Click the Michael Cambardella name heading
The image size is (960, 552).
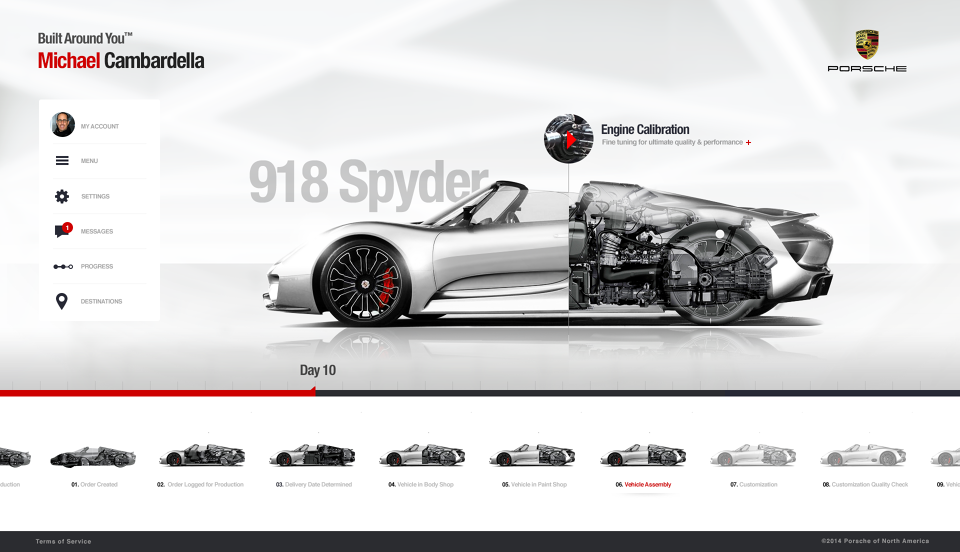121,61
